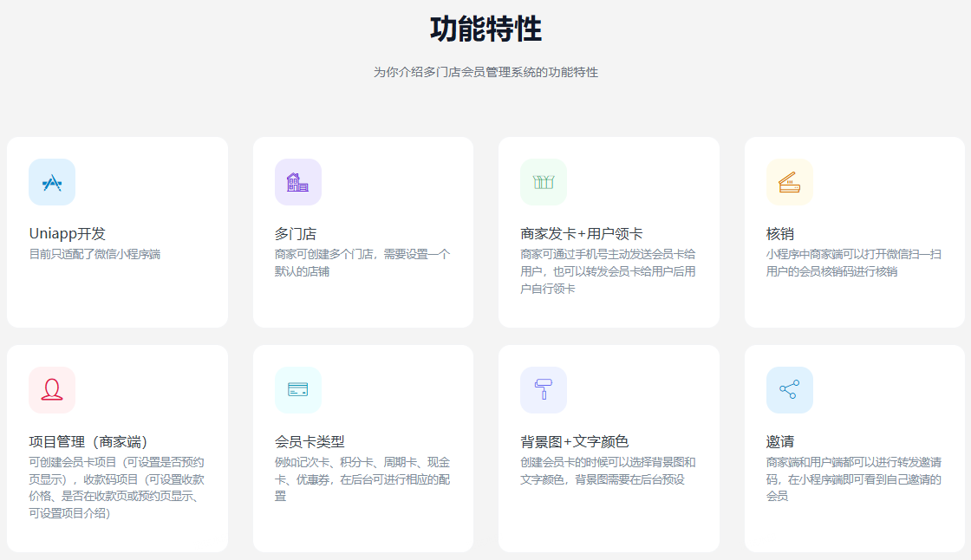Click the 邀请 share icon
Viewport: 971px width, 560px height.
click(789, 390)
